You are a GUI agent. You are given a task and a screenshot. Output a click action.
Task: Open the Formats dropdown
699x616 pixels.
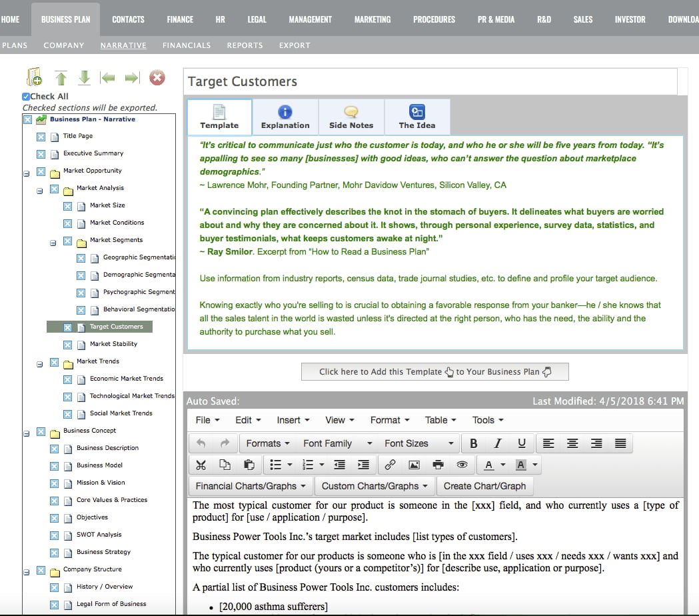pyautogui.click(x=268, y=443)
